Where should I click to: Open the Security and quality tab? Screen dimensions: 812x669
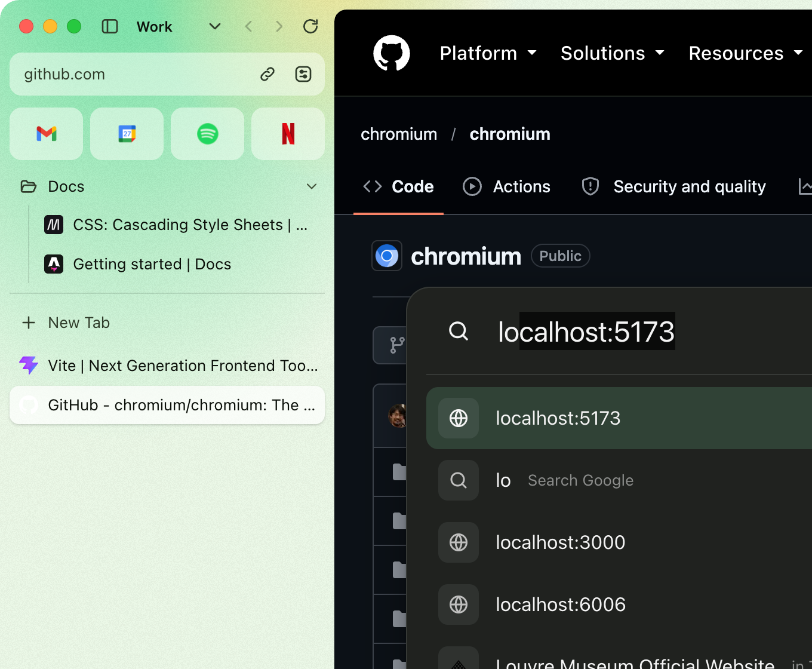tap(674, 186)
